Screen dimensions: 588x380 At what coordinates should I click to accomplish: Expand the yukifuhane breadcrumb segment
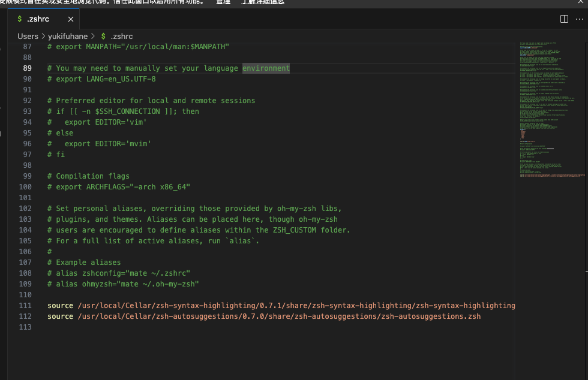click(x=68, y=36)
